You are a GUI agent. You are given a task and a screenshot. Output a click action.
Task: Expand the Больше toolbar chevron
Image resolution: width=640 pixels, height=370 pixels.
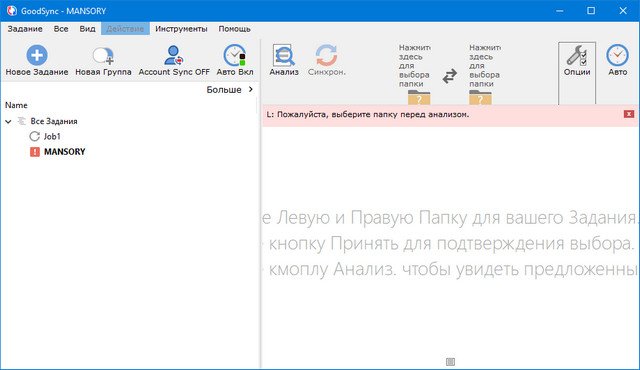click(251, 89)
